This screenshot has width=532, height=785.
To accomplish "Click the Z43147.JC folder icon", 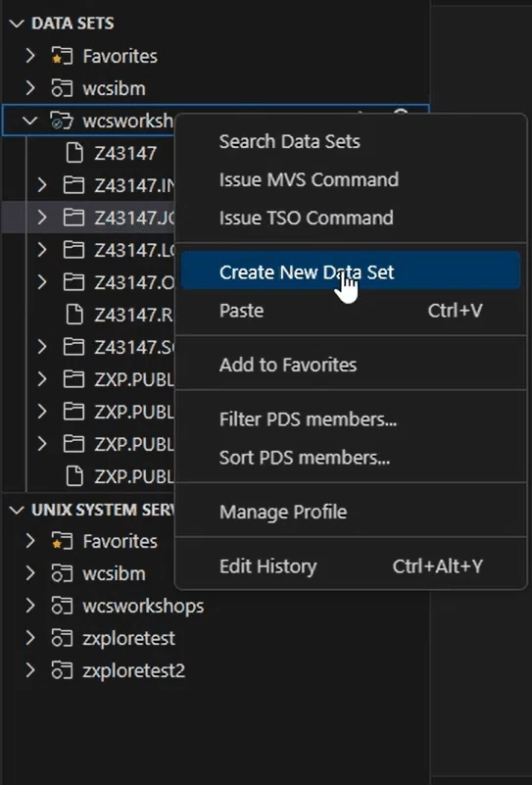I will 73,218.
